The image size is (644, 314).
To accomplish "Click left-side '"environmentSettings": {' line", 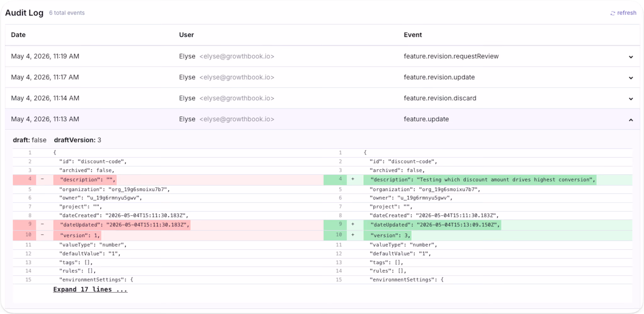I will [x=96, y=280].
